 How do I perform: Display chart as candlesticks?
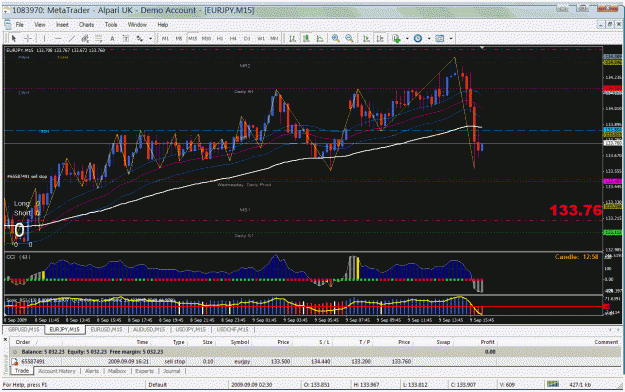[306, 38]
